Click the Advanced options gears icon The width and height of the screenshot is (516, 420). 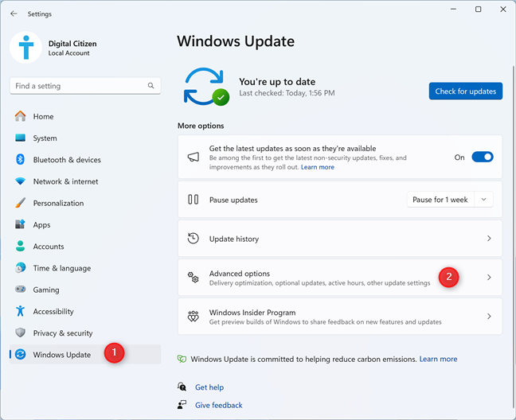click(x=193, y=277)
